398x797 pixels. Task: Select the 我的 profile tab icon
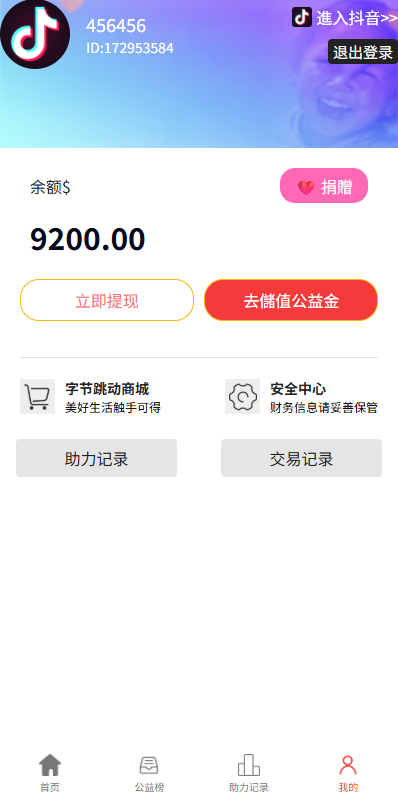[348, 765]
